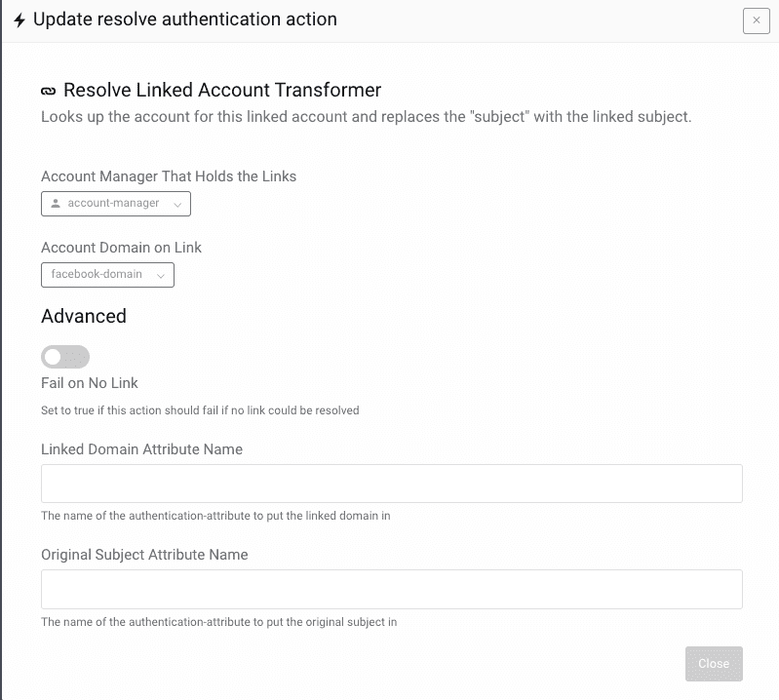This screenshot has height=700, width=779.
Task: Click the "Linked Domain Attribute Name" label
Action: [141, 449]
